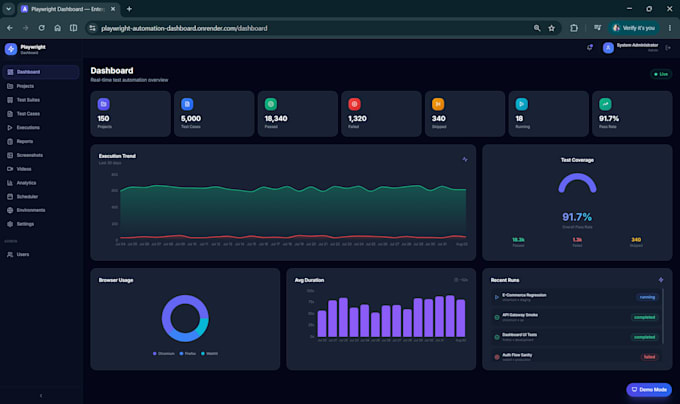Viewport: 680px width, 404px height.
Task: Click the Users people icon in sidebar
Action: [x=10, y=254]
